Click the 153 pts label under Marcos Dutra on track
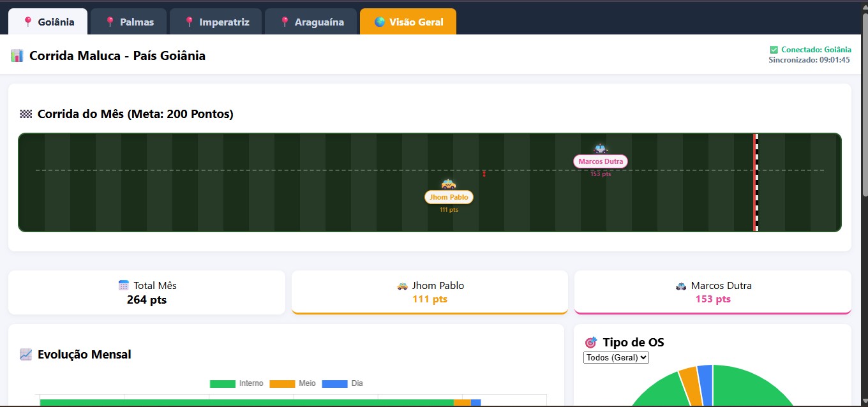 [x=601, y=174]
